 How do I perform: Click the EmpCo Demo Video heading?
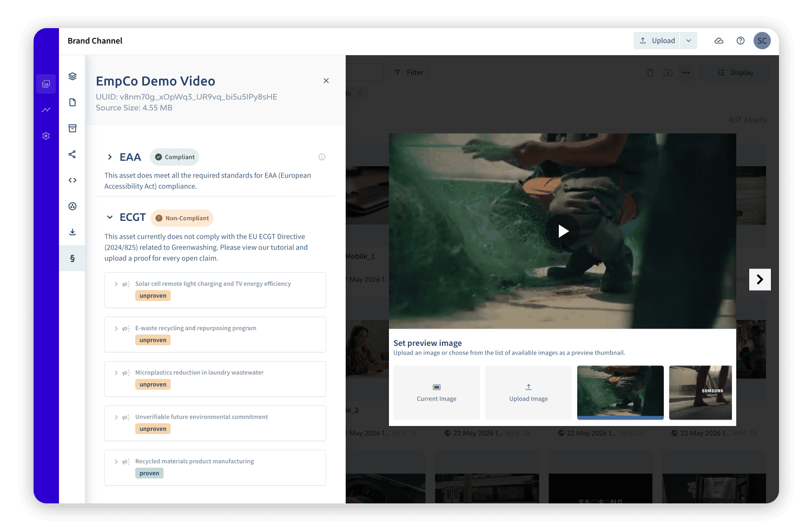click(156, 81)
